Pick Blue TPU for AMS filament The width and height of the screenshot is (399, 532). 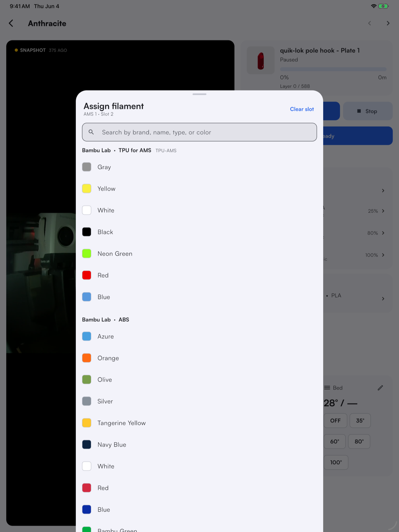point(199,297)
